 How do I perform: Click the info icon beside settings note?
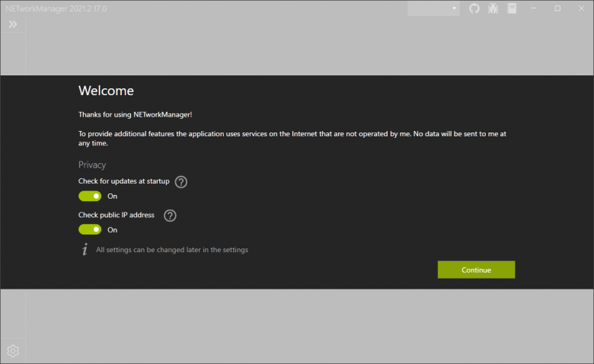(x=85, y=249)
